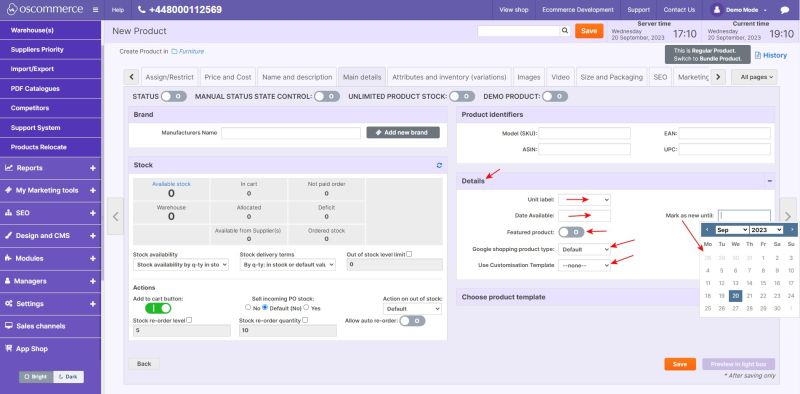Click the Managers person icon
The image size is (800, 394).
(x=9, y=281)
